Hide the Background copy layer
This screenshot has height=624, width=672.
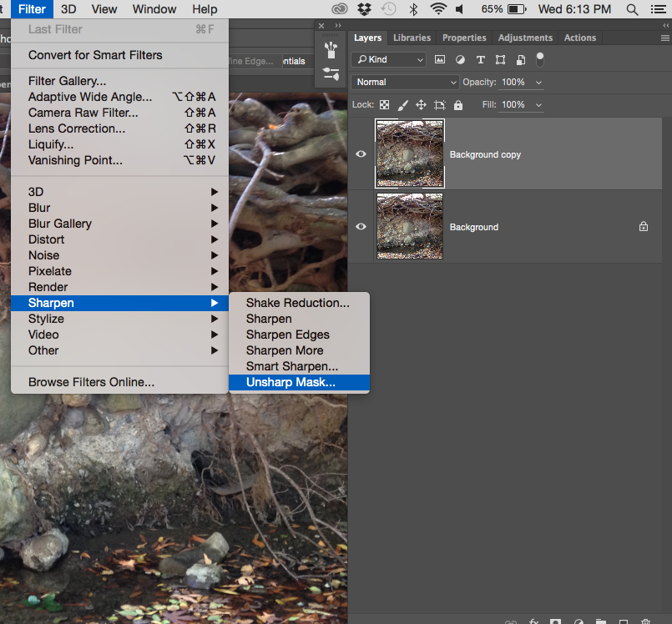pos(361,153)
